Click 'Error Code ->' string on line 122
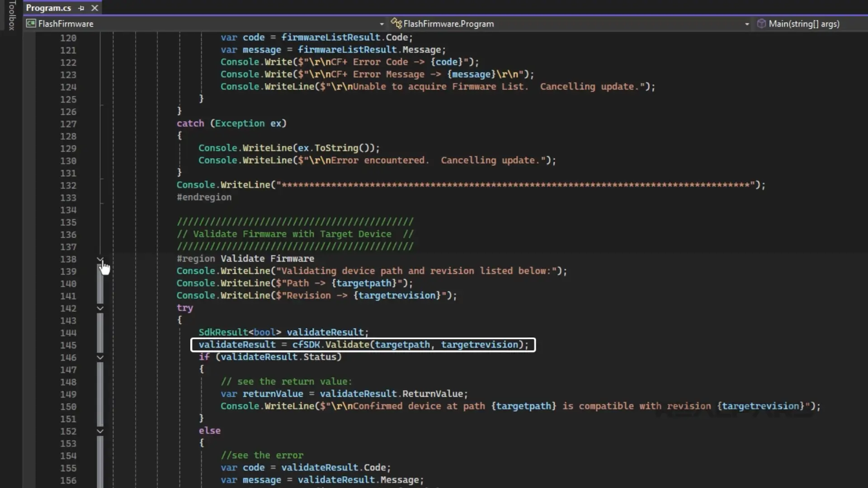Viewport: 868px width, 488px height. tap(377, 62)
